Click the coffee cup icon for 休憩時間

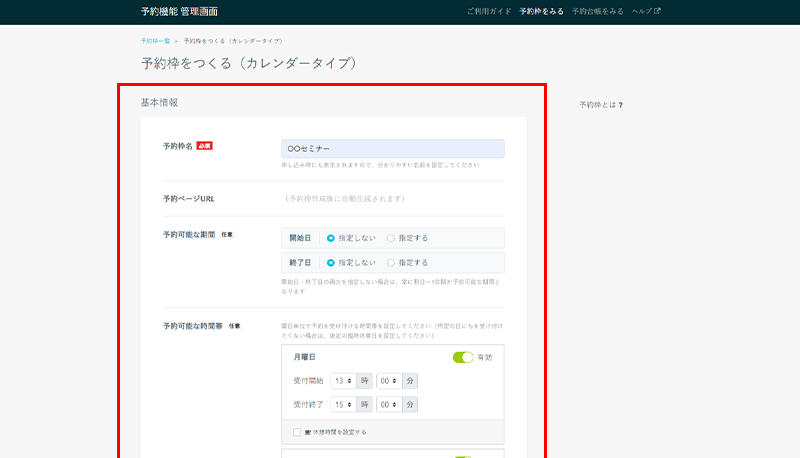click(x=307, y=432)
